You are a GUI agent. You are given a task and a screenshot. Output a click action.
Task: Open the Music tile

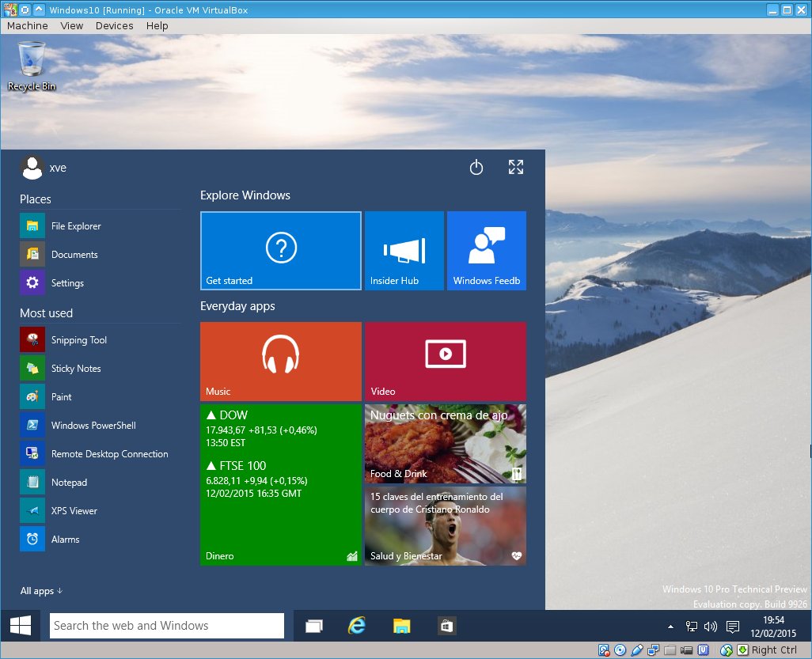pos(281,362)
